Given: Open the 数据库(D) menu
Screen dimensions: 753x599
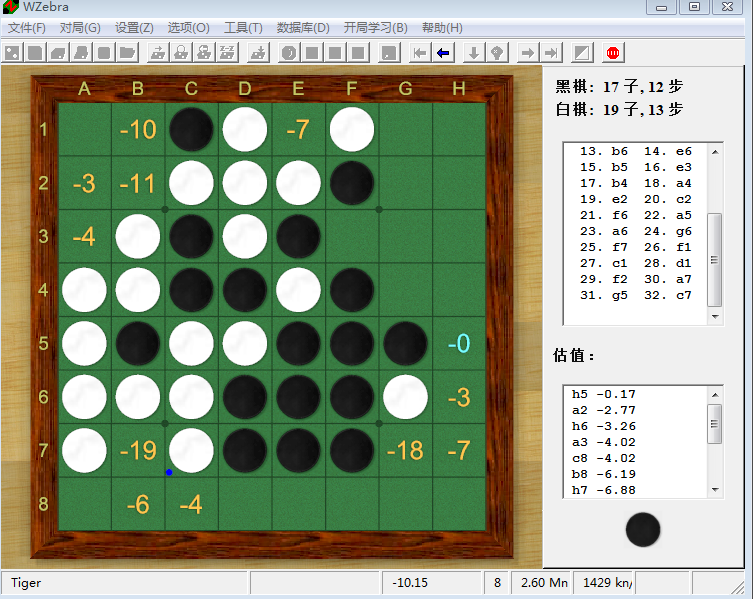Looking at the screenshot, I should click(x=303, y=28).
